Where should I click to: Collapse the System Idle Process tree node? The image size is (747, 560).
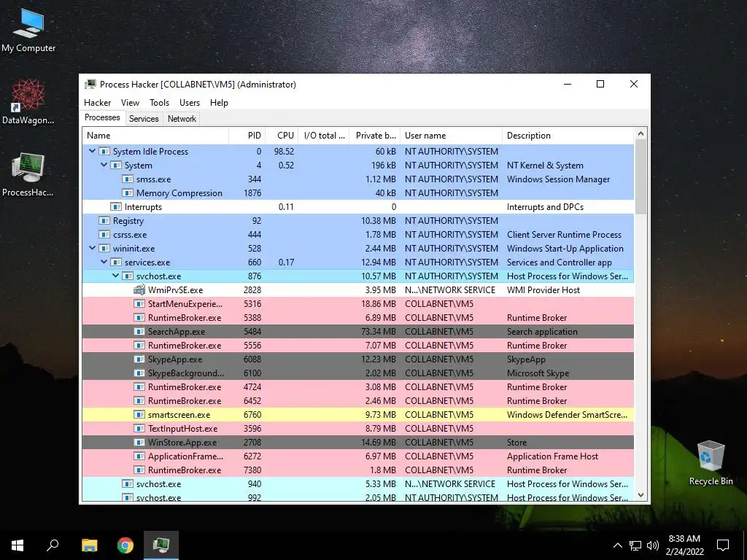coord(93,152)
